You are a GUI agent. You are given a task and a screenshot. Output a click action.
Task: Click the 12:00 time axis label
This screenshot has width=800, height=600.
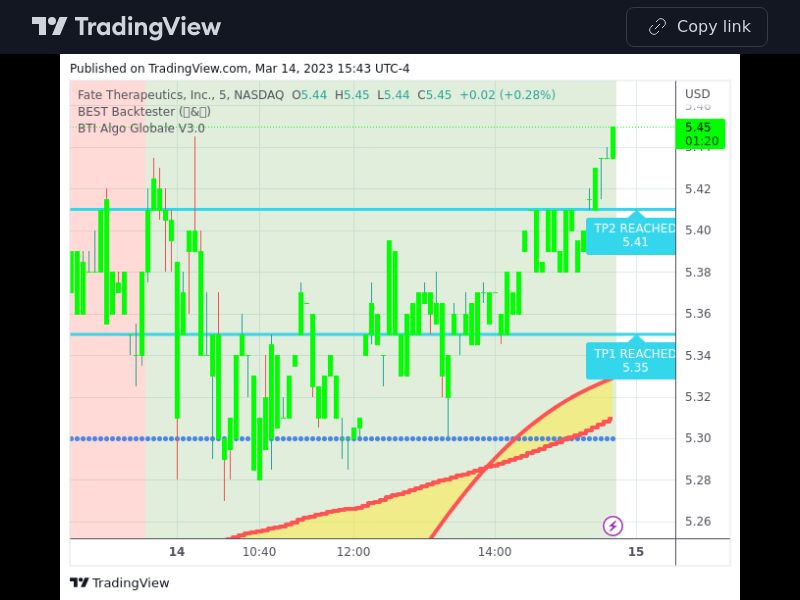(x=354, y=552)
